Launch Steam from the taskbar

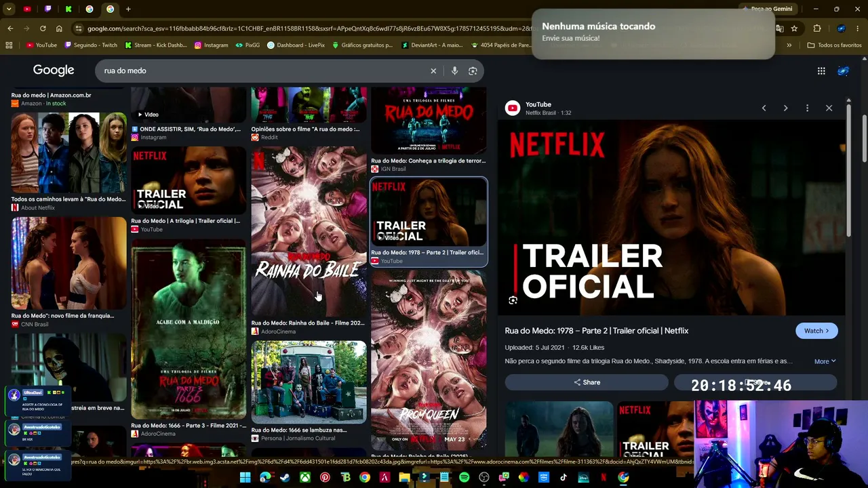click(x=285, y=477)
